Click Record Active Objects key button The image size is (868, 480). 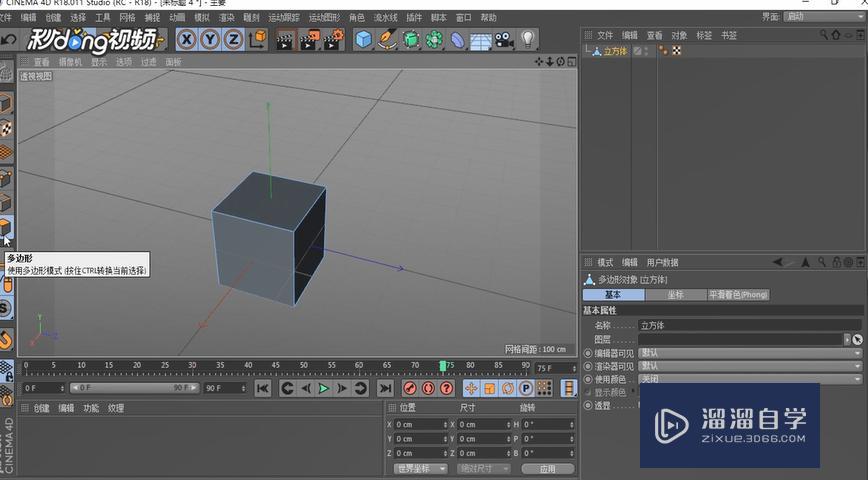[410, 388]
